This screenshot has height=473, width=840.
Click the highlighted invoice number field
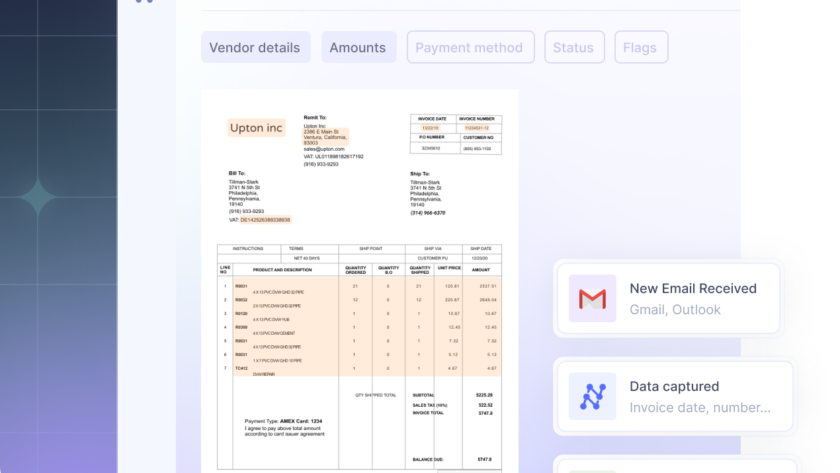click(x=480, y=128)
